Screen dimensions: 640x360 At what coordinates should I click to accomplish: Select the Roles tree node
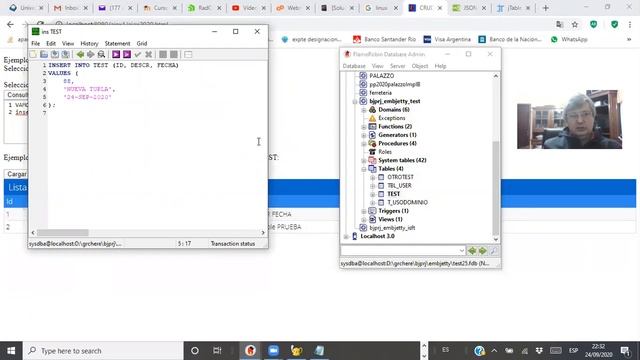[x=384, y=151]
